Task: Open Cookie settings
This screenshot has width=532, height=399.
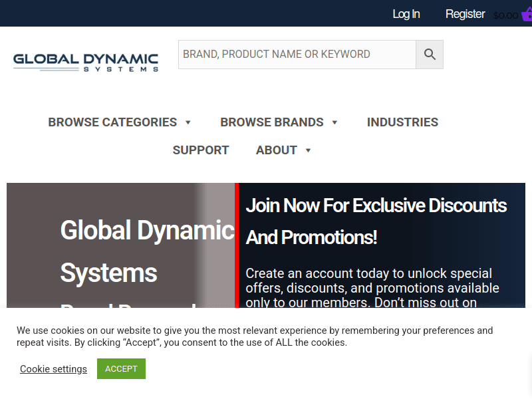Action: (53, 369)
